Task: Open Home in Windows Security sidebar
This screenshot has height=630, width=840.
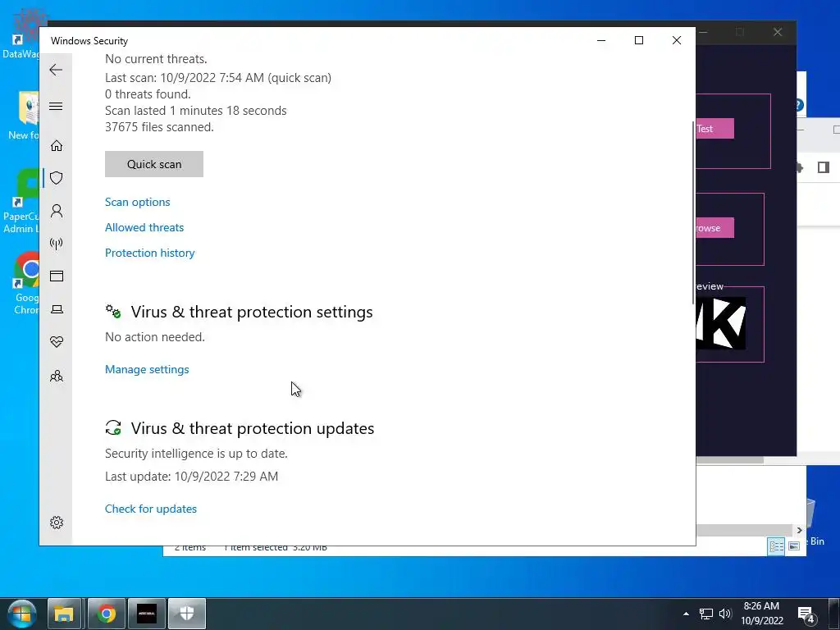Action: [x=57, y=146]
